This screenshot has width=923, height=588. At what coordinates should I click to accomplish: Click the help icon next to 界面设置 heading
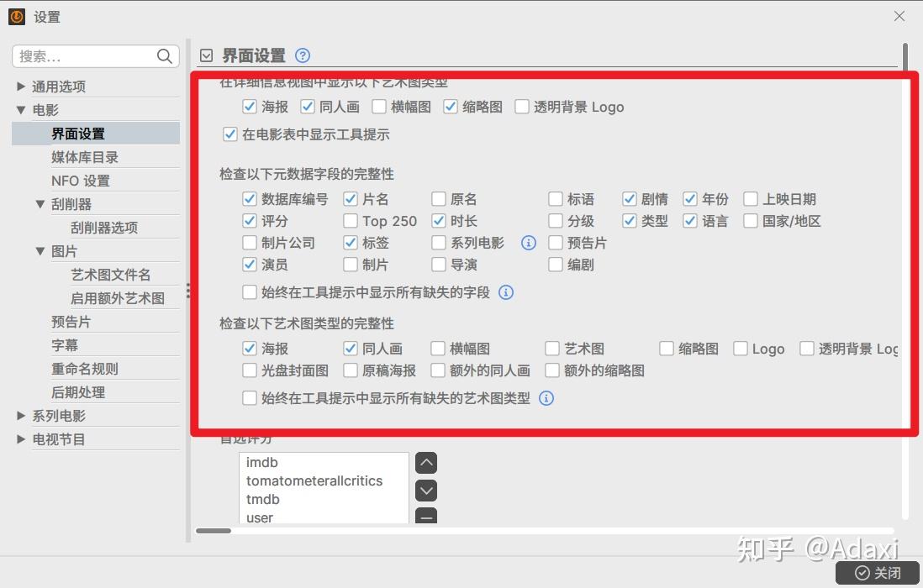click(302, 55)
